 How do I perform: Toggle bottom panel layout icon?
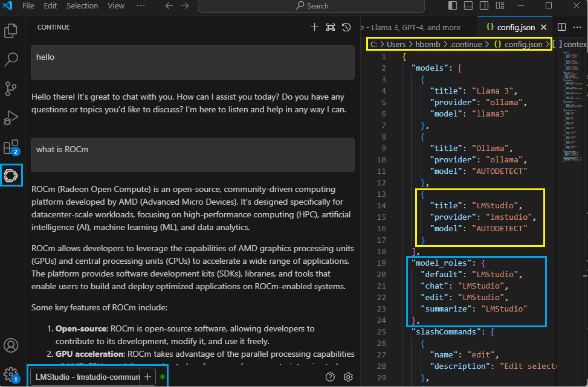pos(468,5)
